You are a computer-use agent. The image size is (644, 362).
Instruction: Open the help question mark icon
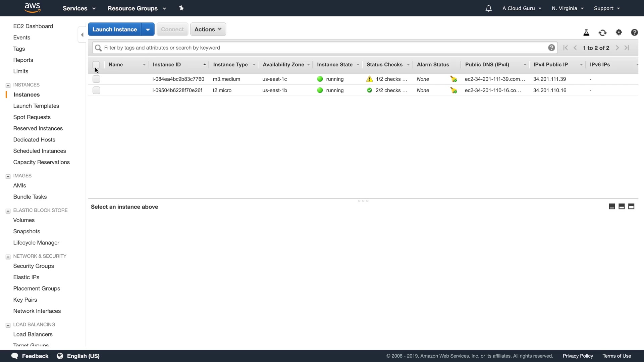point(634,32)
